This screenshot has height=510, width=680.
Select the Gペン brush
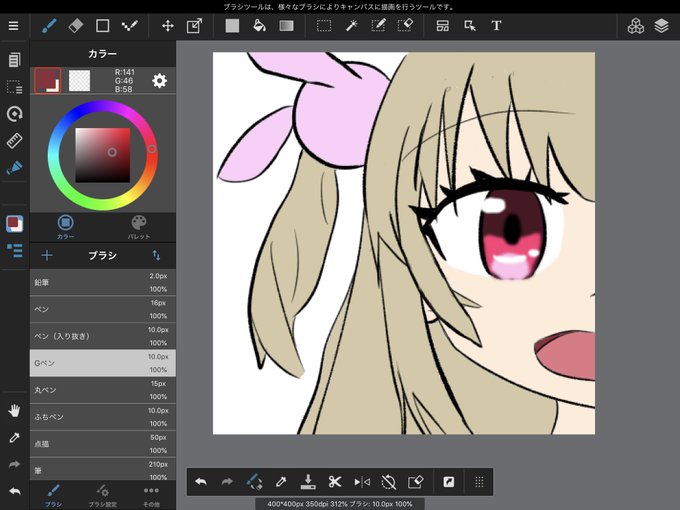click(x=103, y=363)
